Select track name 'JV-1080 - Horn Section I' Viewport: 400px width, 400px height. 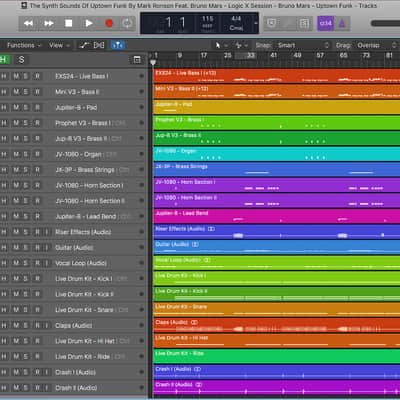(89, 185)
